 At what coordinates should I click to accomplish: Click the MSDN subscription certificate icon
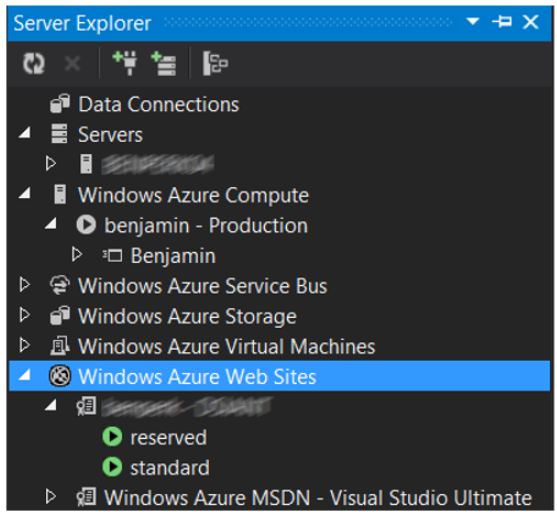(86, 497)
